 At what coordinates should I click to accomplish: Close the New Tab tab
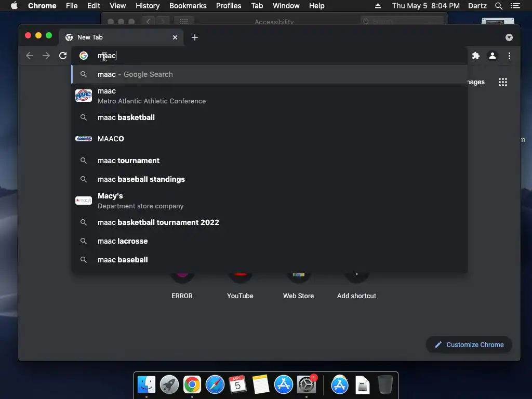(x=175, y=37)
